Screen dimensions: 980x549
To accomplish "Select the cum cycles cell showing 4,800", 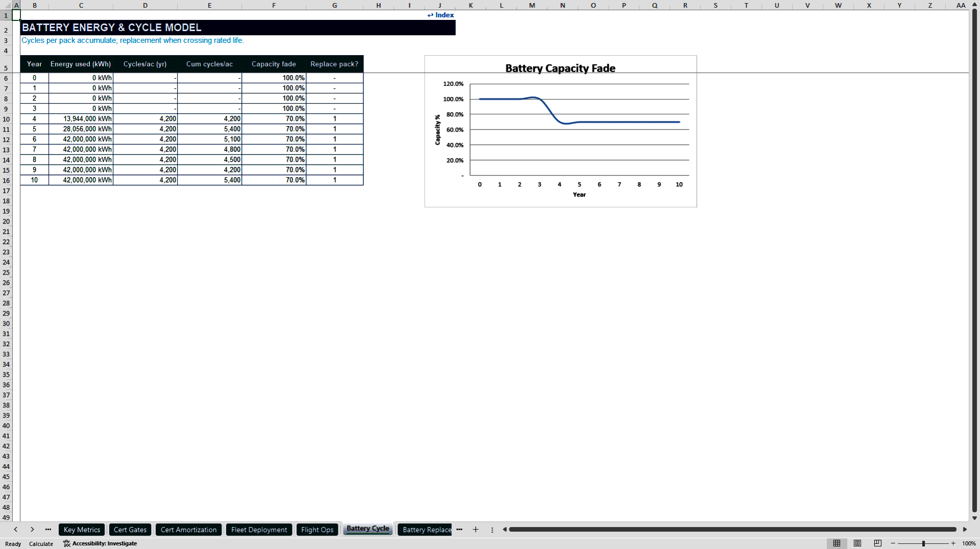I will click(210, 149).
